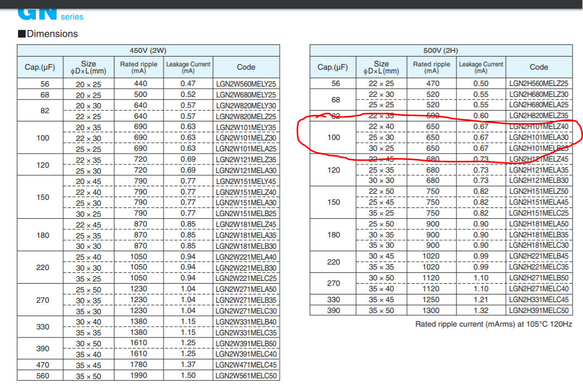Select the 1.50 leakage current value
583x392 pixels.
188,376
